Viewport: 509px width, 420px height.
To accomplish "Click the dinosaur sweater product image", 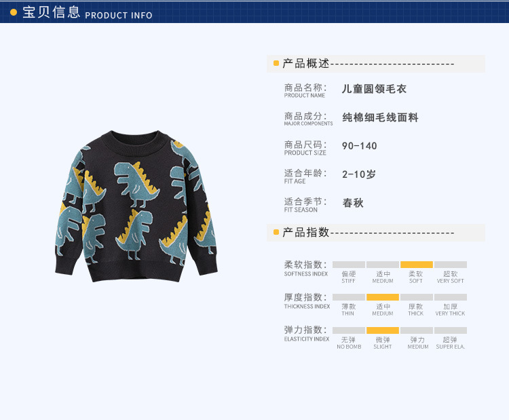I will pyautogui.click(x=136, y=206).
